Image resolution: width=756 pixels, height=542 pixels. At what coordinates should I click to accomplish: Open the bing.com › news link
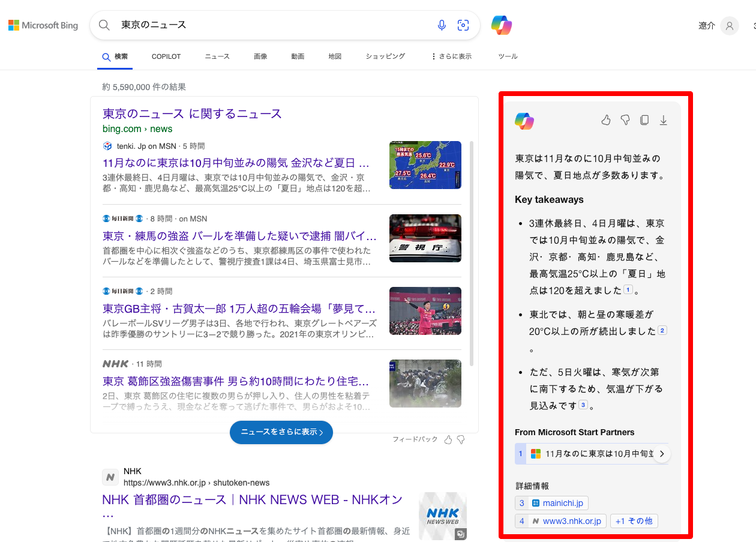coord(137,129)
